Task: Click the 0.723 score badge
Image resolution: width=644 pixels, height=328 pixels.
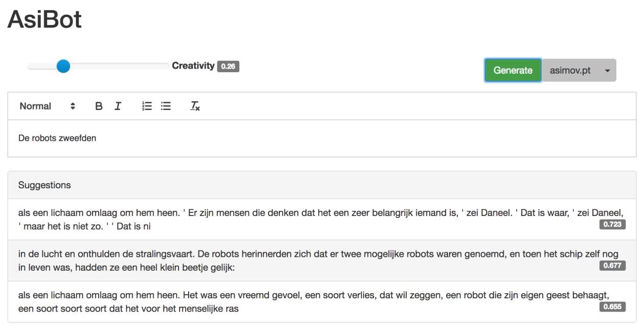Action: pyautogui.click(x=612, y=225)
